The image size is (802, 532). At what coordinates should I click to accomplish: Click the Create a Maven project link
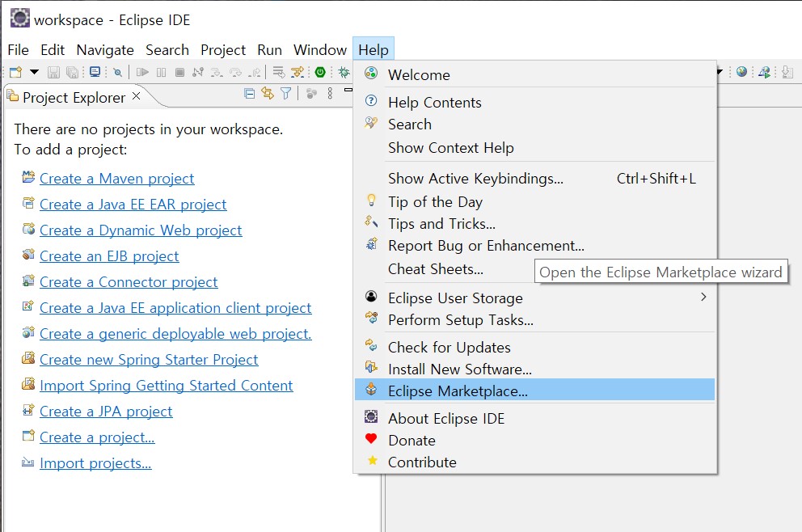pos(116,179)
